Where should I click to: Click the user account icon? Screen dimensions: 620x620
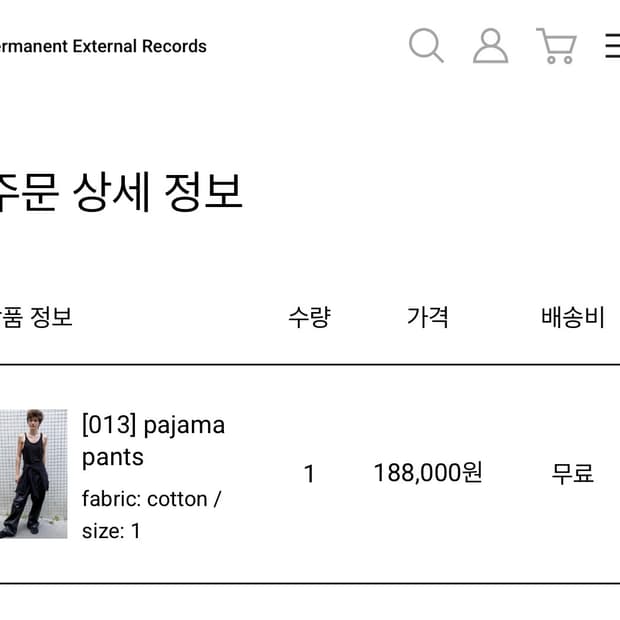click(490, 46)
